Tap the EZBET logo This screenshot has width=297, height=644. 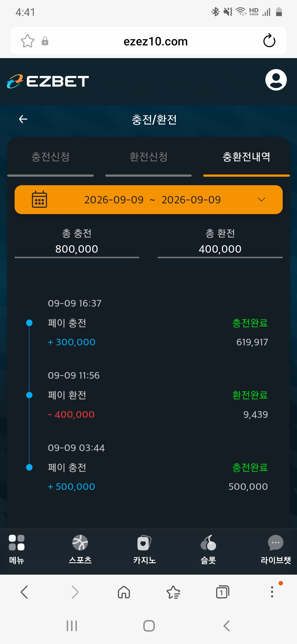pos(48,81)
